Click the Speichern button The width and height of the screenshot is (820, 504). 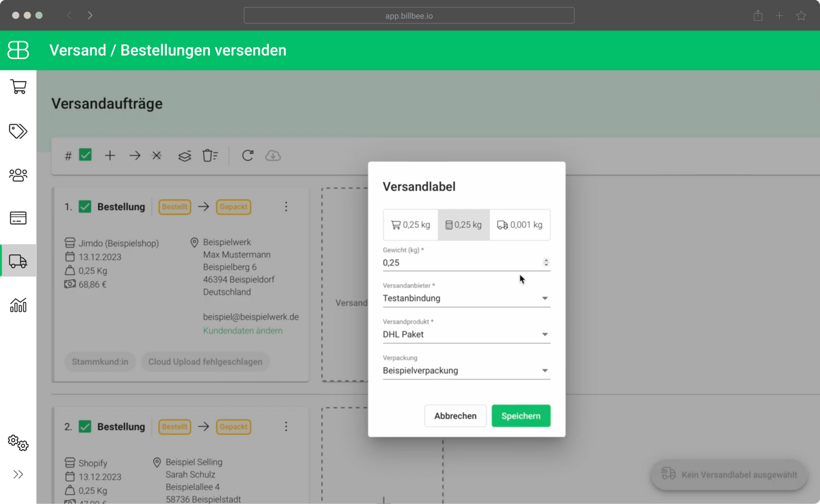tap(521, 416)
